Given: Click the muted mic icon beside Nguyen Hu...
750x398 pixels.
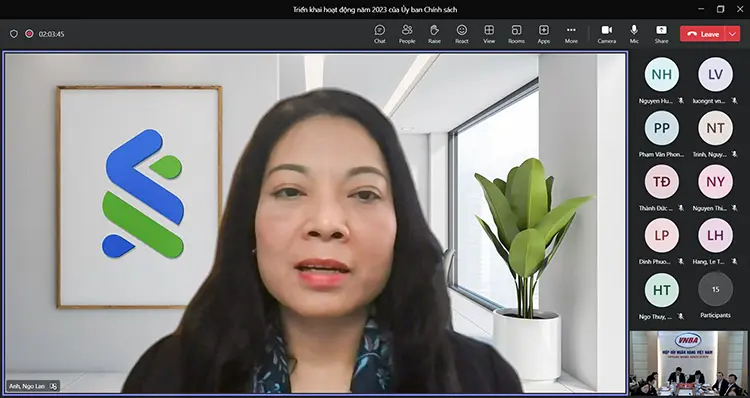Looking at the screenshot, I should [x=681, y=101].
